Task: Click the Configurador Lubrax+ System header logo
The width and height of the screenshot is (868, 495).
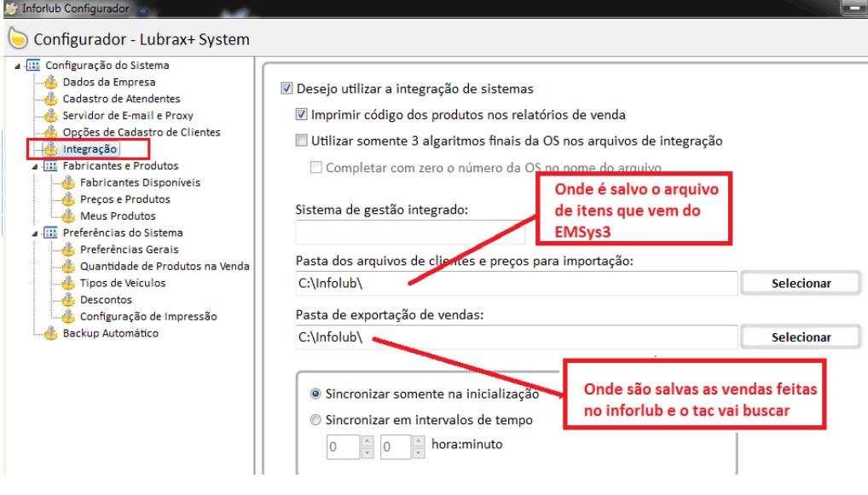Action: [x=18, y=38]
